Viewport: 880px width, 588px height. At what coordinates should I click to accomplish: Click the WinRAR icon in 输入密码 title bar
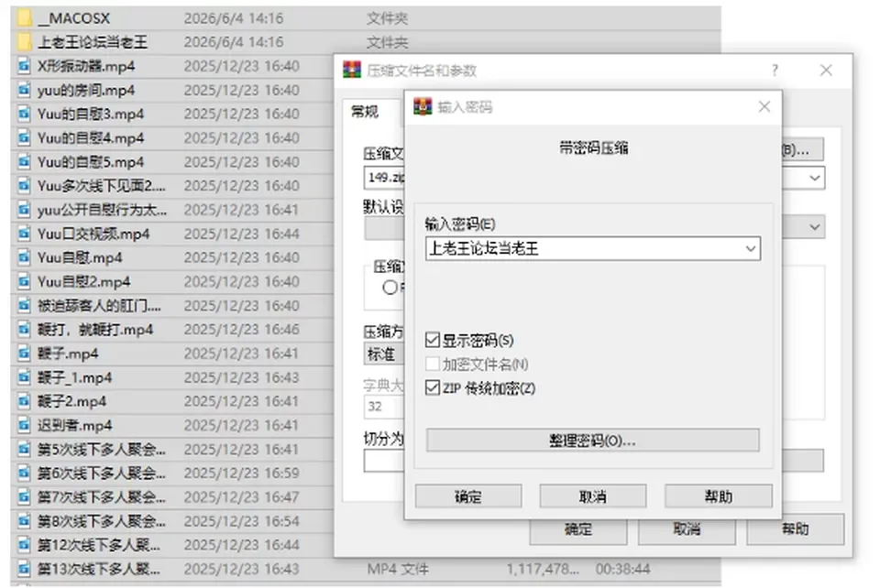423,106
